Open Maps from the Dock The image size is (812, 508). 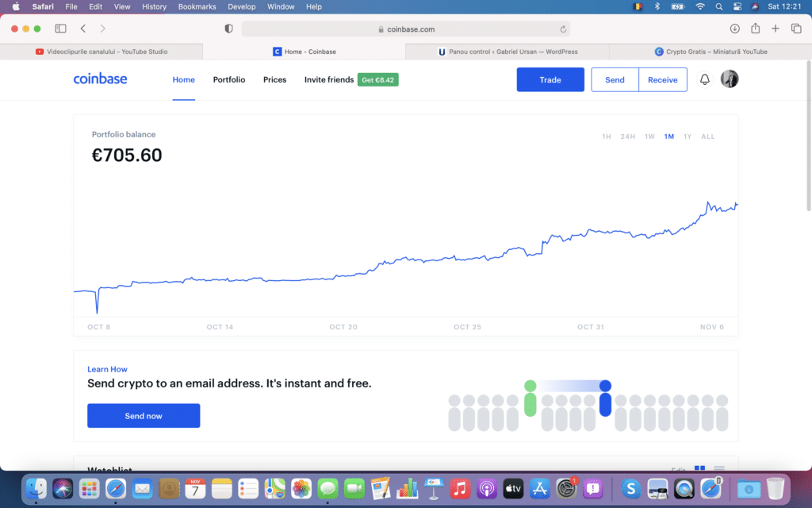pos(274,488)
